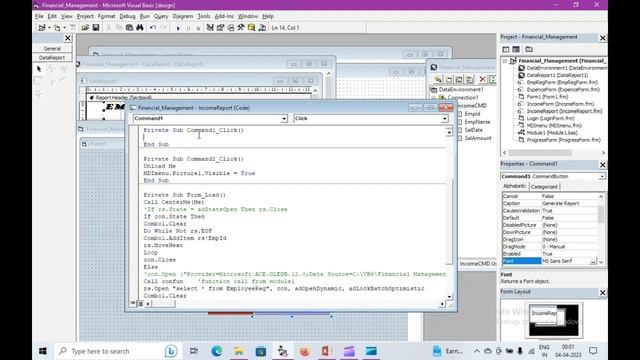Select EmpRegForm in the project tree
The image size is (640, 360).
558,82
